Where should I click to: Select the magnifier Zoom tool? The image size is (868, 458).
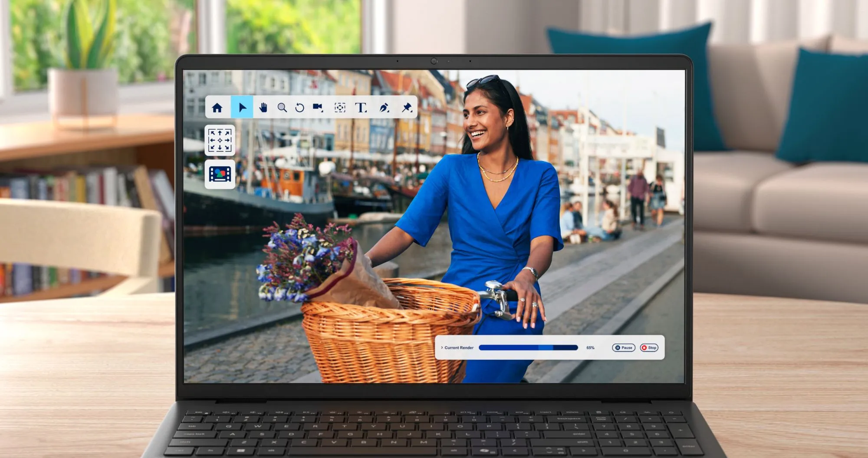click(282, 108)
